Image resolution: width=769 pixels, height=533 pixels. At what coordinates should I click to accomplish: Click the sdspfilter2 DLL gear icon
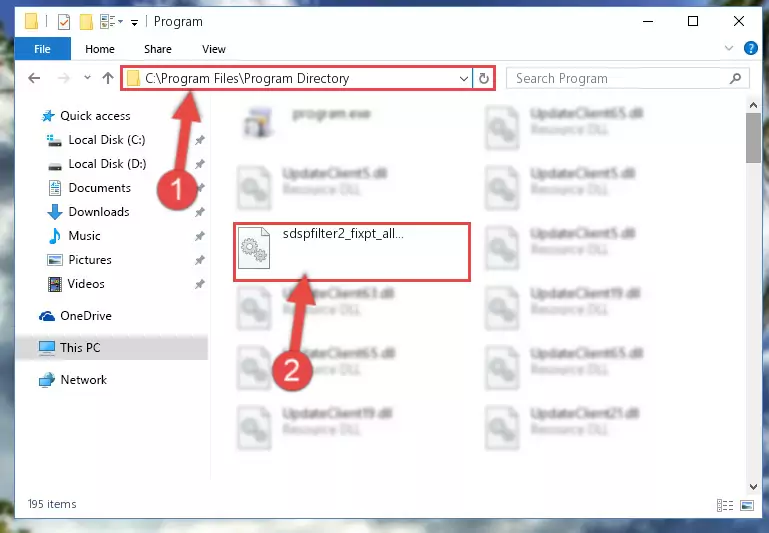[254, 248]
